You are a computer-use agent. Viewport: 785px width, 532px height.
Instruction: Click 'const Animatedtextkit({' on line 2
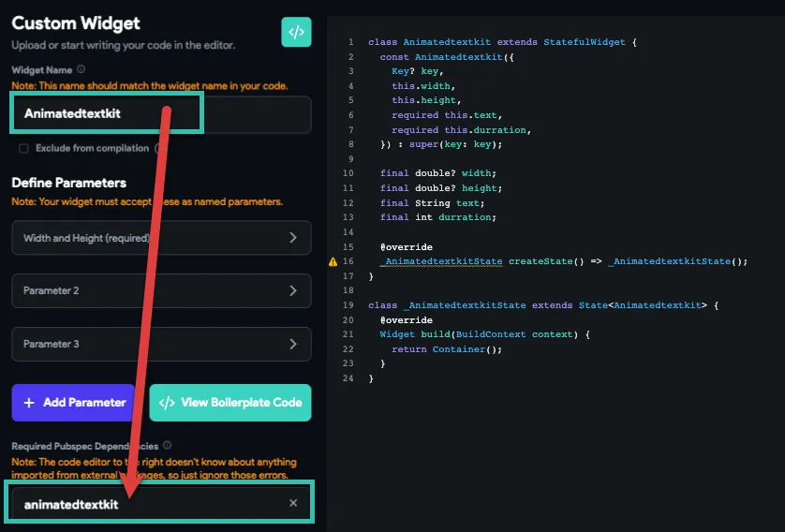point(447,57)
